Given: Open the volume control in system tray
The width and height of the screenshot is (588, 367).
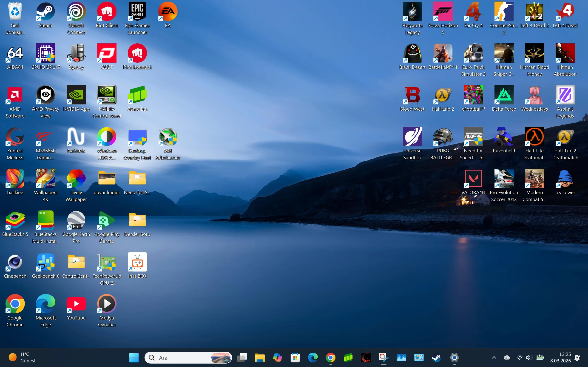Looking at the screenshot, I should (528, 358).
